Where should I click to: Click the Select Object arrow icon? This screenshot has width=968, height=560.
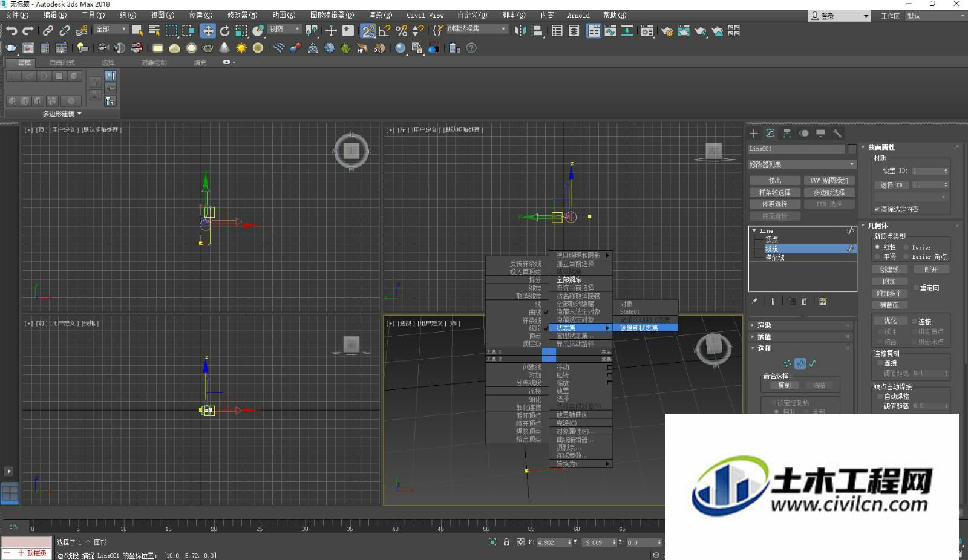click(x=137, y=30)
